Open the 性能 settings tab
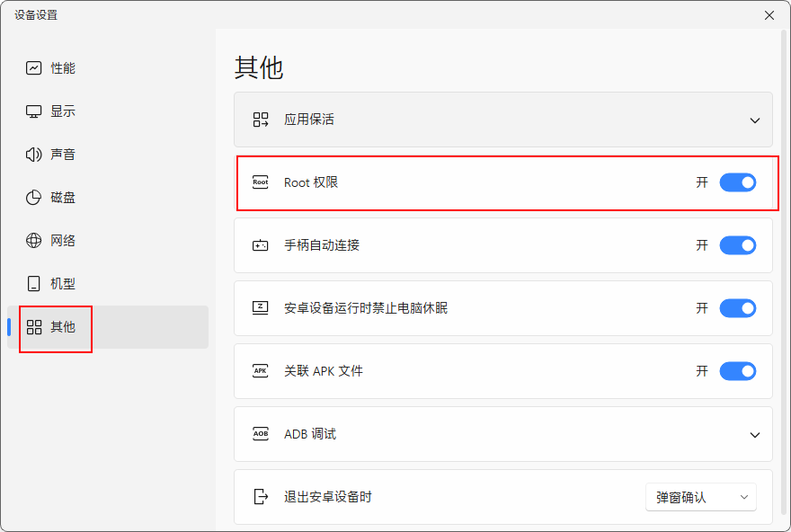This screenshot has height=532, width=791. coord(63,68)
